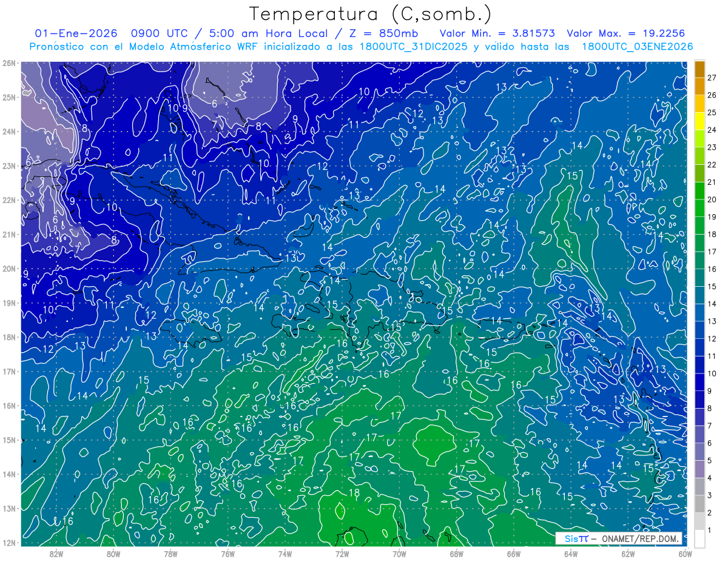The width and height of the screenshot is (728, 562).
Task: Click the lime swatch between 23 and 24
Action: click(699, 139)
